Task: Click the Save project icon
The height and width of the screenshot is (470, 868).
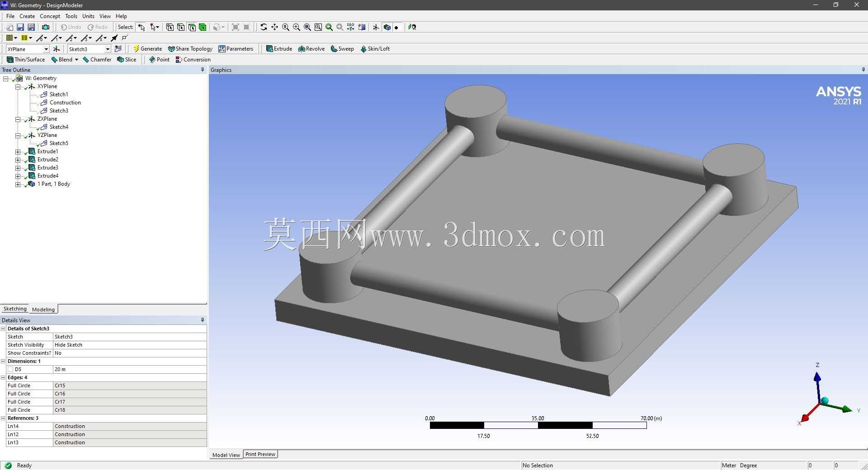Action: [x=20, y=27]
